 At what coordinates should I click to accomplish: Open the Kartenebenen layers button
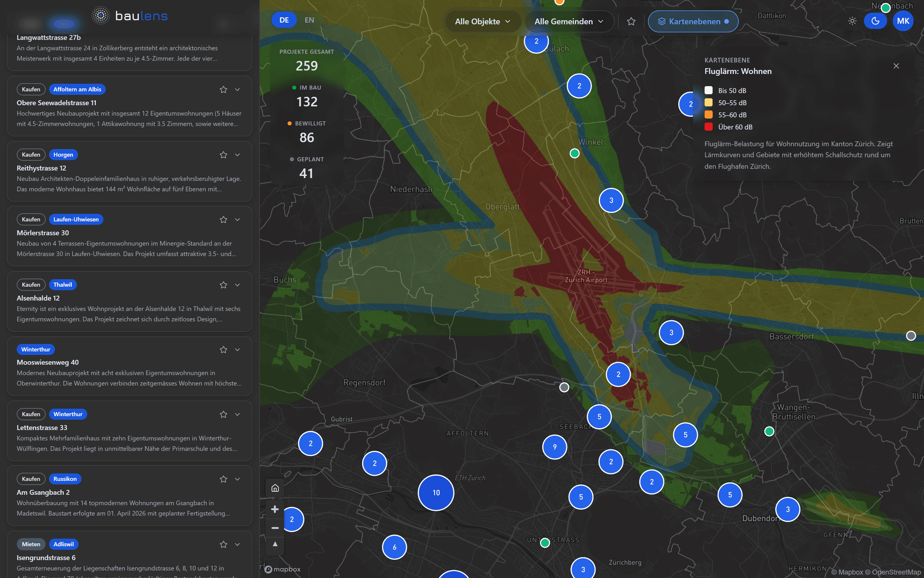[693, 21]
